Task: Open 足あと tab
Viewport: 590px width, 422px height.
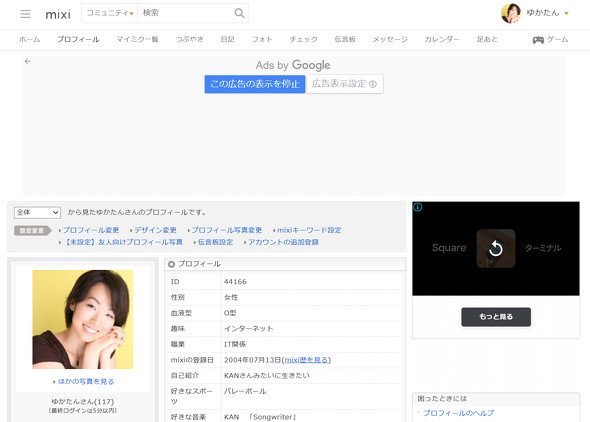Action: (487, 39)
